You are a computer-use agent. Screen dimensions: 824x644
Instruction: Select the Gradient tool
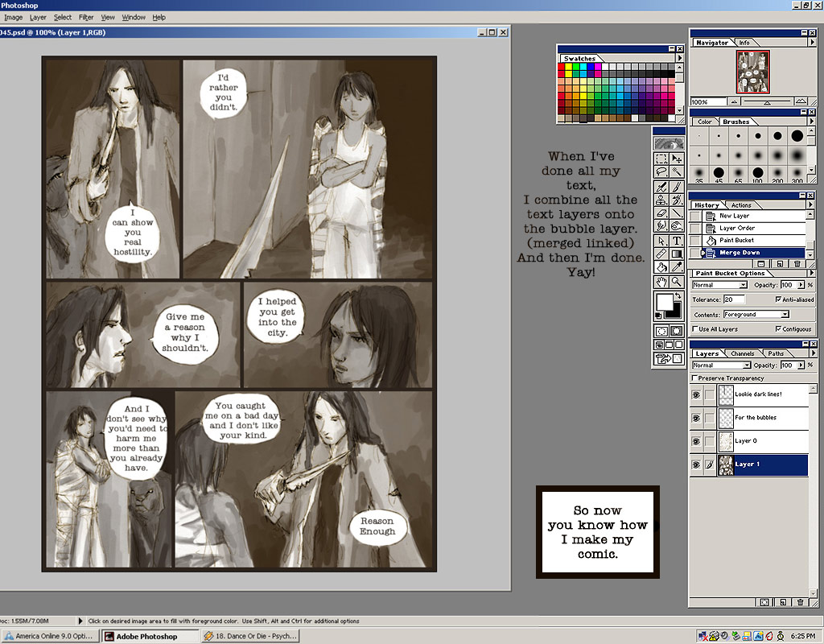click(677, 254)
